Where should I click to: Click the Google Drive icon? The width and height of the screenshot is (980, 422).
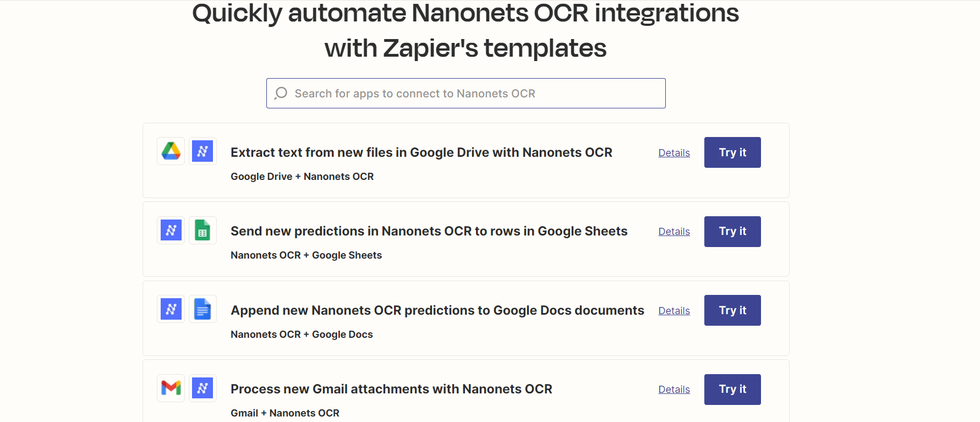point(171,151)
